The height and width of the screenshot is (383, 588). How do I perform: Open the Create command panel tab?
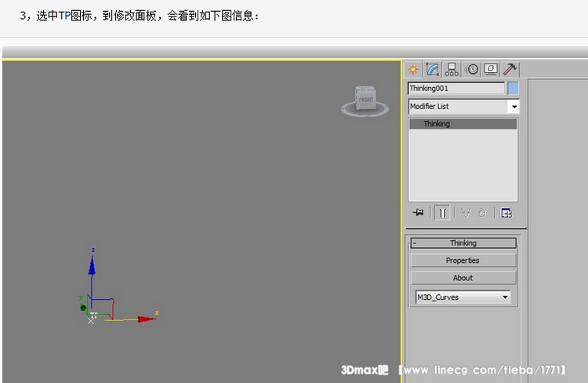tap(413, 70)
